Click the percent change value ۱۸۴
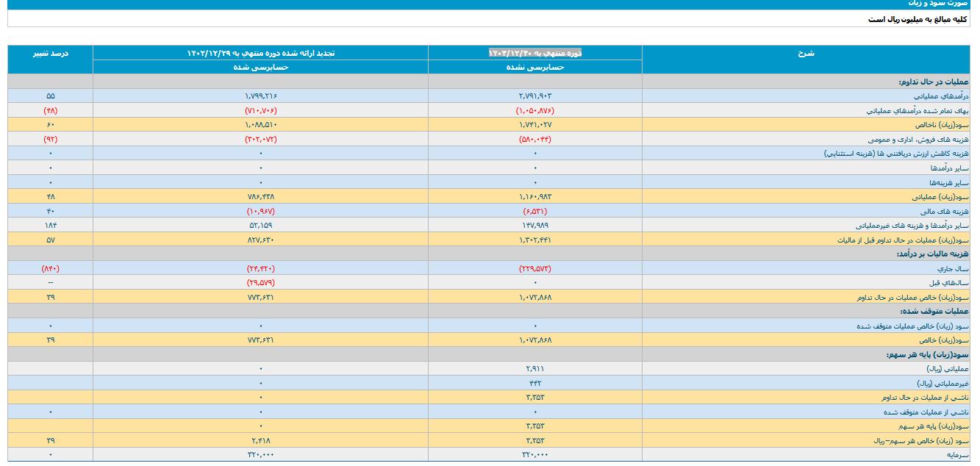Viewport: 980px width, 466px height. (x=50, y=226)
